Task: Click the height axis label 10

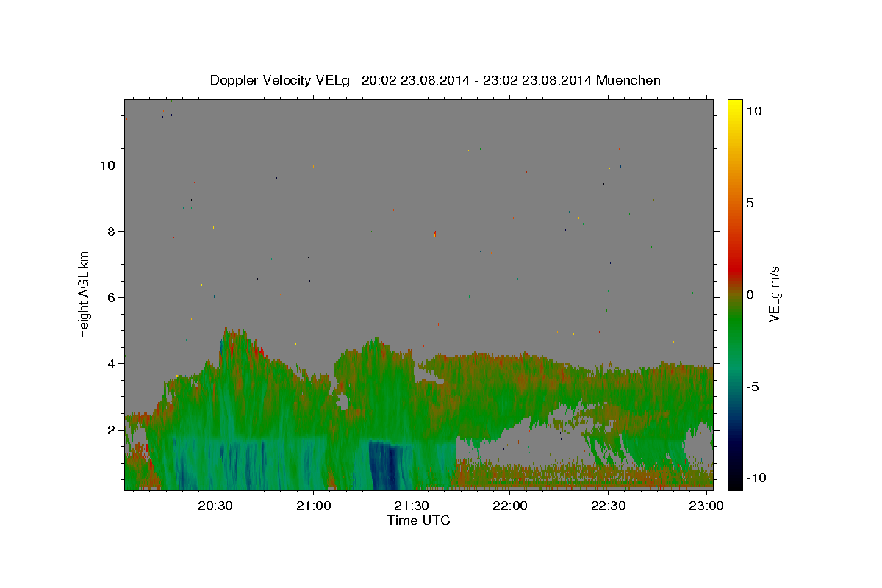Action: click(109, 165)
